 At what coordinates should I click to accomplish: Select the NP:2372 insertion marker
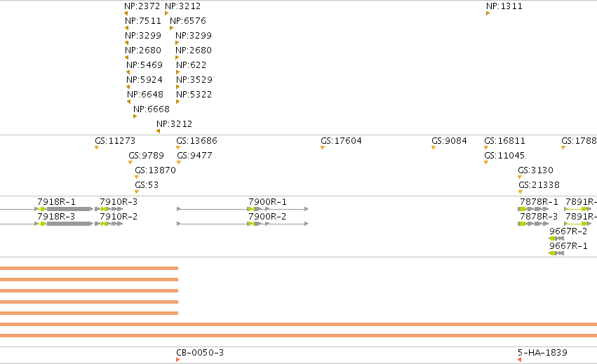click(126, 13)
